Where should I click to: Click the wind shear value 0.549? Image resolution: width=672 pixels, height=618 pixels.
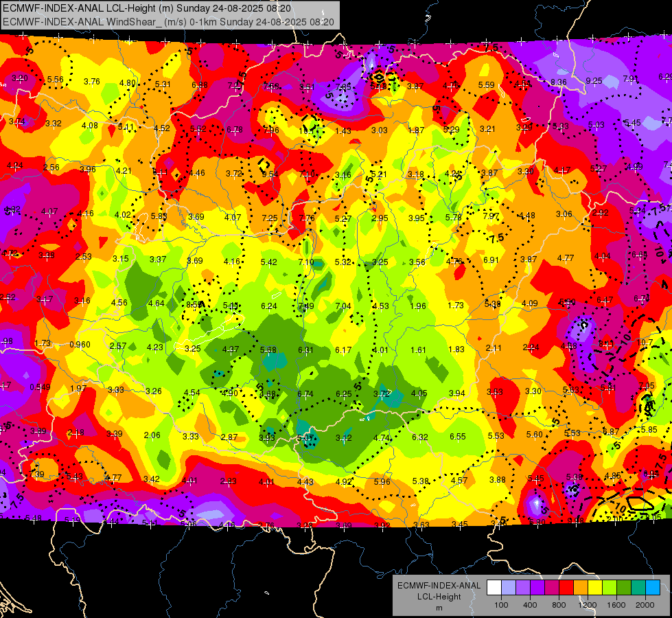pyautogui.click(x=40, y=387)
